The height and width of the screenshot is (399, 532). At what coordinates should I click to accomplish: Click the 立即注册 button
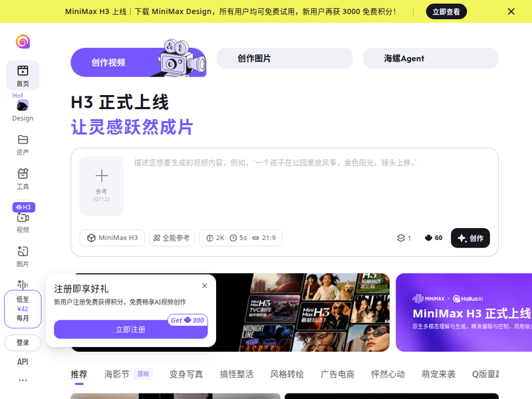pos(130,329)
